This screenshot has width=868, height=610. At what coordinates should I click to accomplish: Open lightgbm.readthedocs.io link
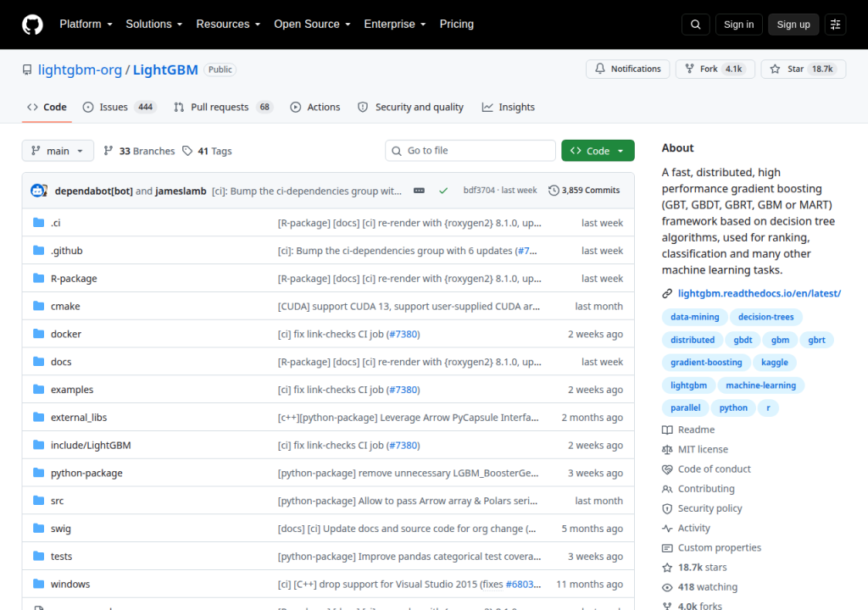[759, 293]
